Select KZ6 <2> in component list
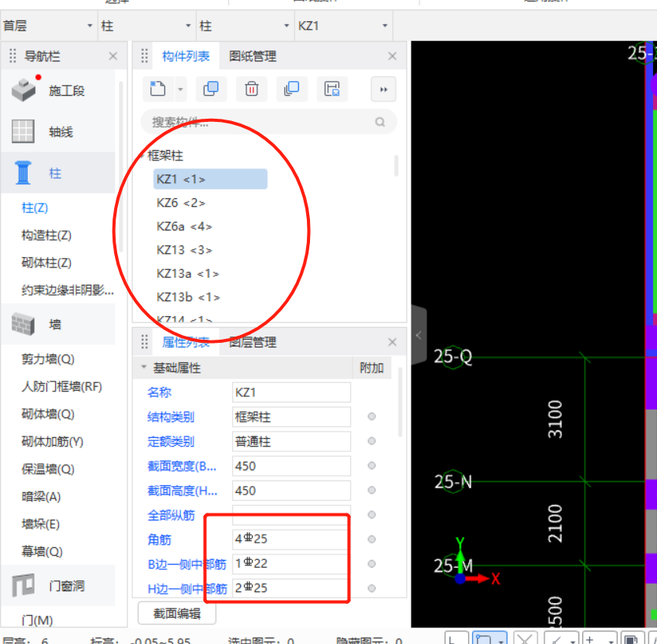Screen dimensions: 657x644 [x=181, y=203]
